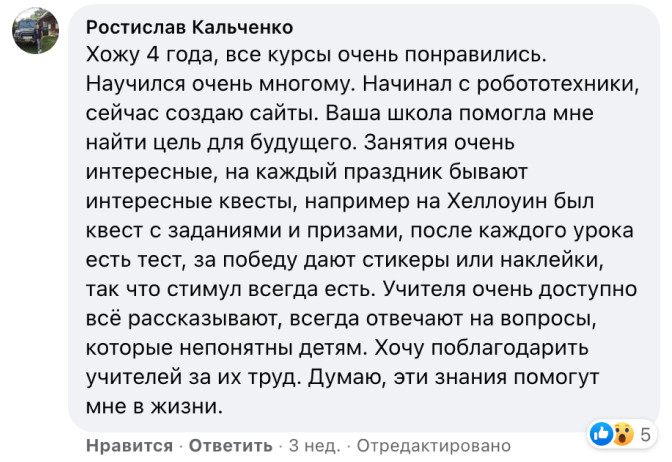
Task: Like the comment with Нравится
Action: point(129,446)
